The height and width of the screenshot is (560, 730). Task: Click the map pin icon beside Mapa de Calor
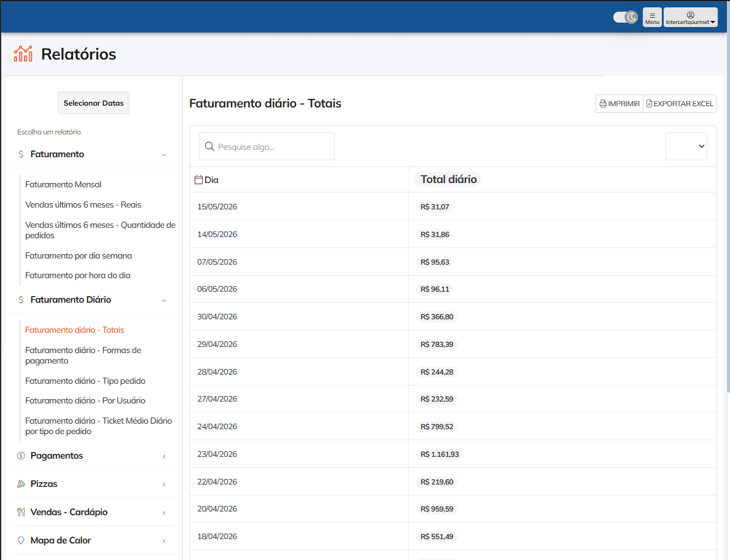click(x=21, y=540)
